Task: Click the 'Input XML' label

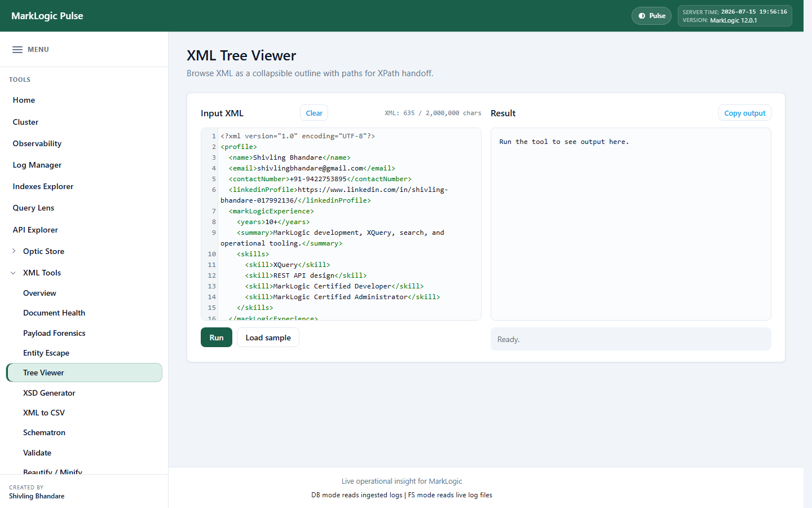Action: pyautogui.click(x=222, y=113)
